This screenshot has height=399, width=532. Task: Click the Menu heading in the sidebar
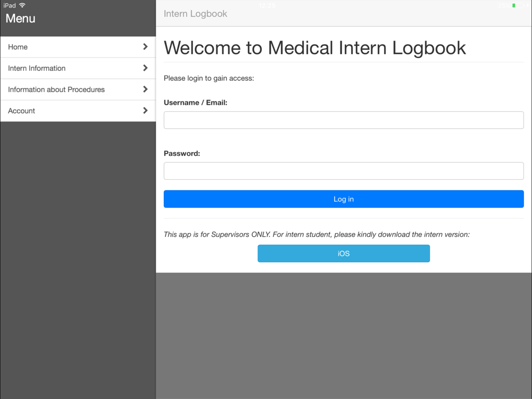click(20, 18)
